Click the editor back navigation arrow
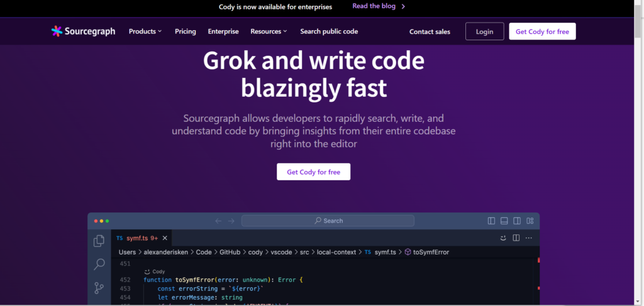The image size is (644, 306). 218,221
